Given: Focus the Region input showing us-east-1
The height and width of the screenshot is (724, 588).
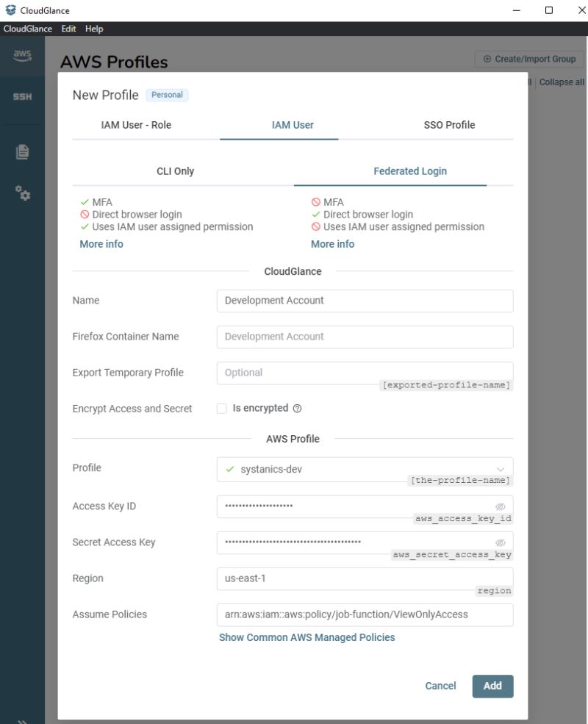Looking at the screenshot, I should point(365,578).
